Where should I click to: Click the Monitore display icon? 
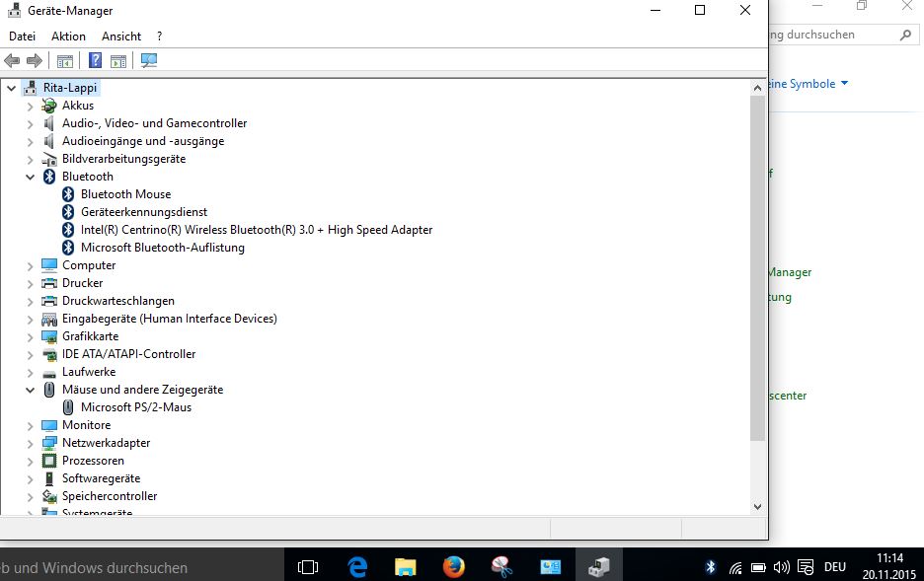(49, 425)
